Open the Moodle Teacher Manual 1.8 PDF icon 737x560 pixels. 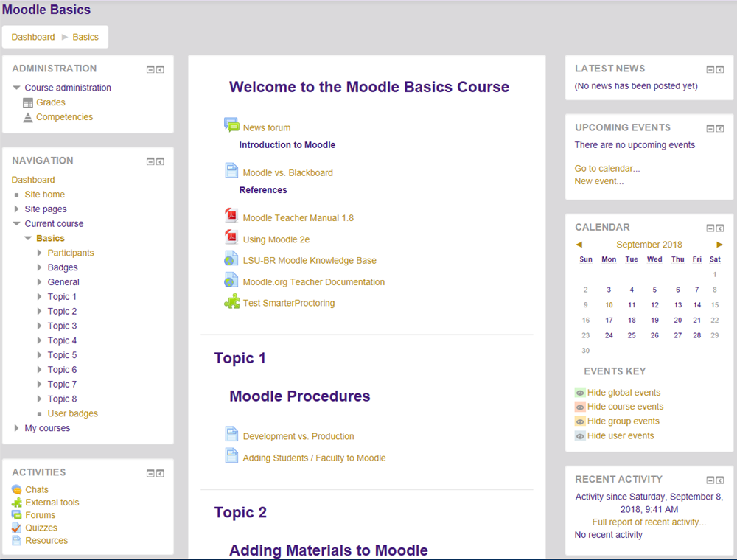click(x=231, y=216)
